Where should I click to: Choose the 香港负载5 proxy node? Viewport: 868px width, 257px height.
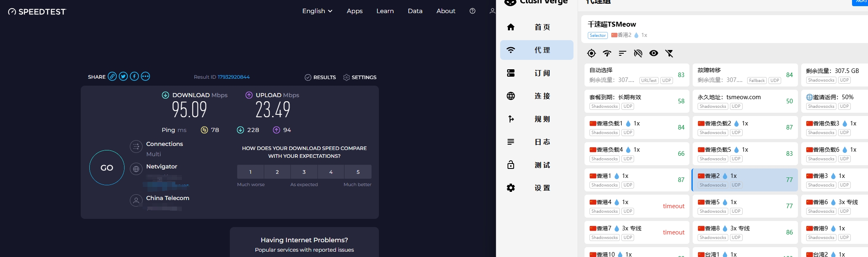(x=745, y=154)
